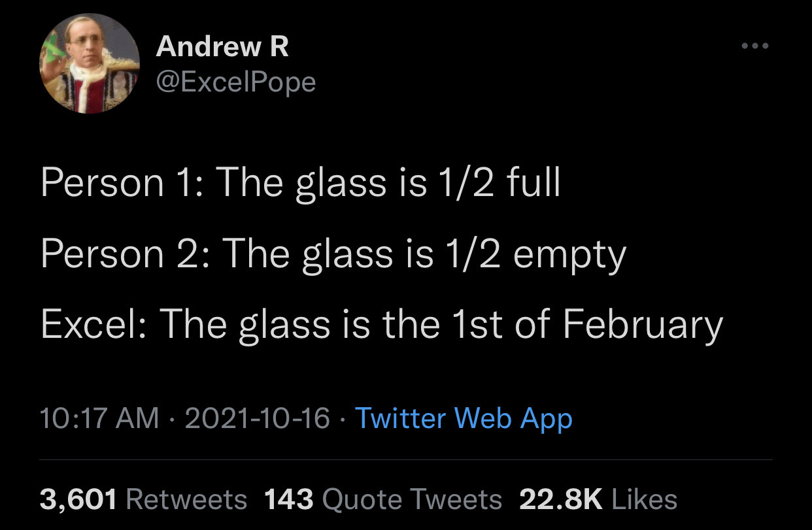The height and width of the screenshot is (530, 812).
Task: Open the Andrew R display name link
Action: 222,46
